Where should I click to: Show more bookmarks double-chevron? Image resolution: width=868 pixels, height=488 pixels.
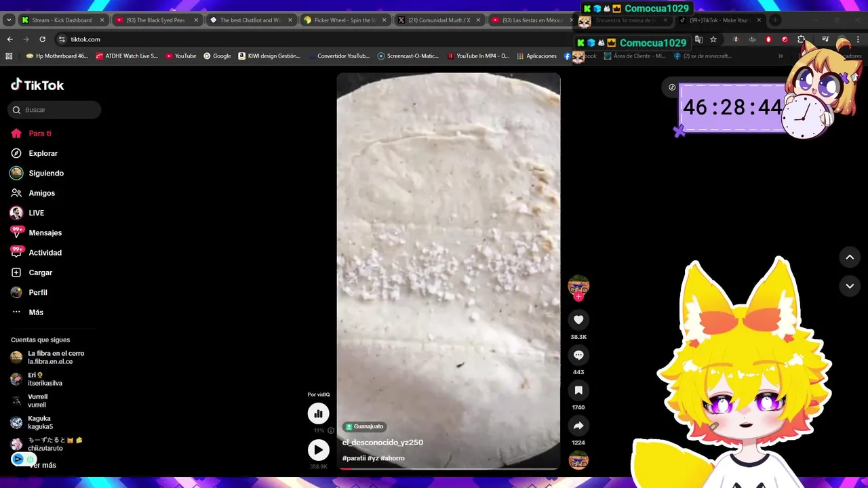click(780, 56)
